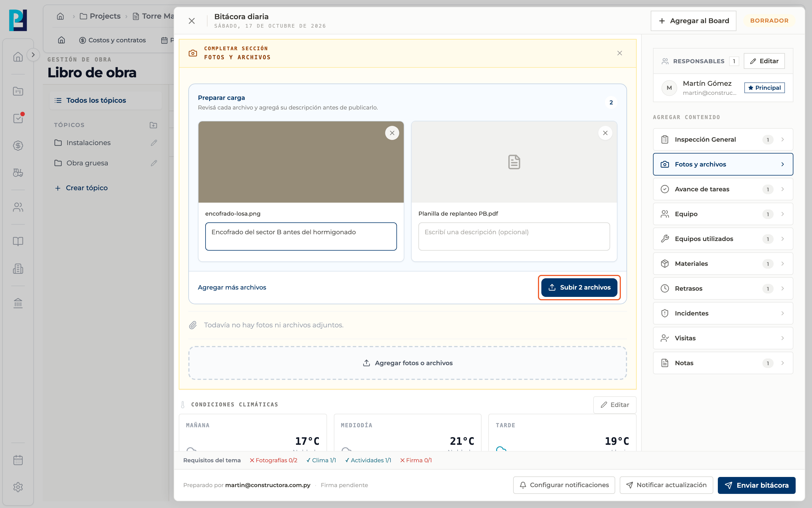Open the calendar icon in sidebar
The image size is (812, 508).
18,460
